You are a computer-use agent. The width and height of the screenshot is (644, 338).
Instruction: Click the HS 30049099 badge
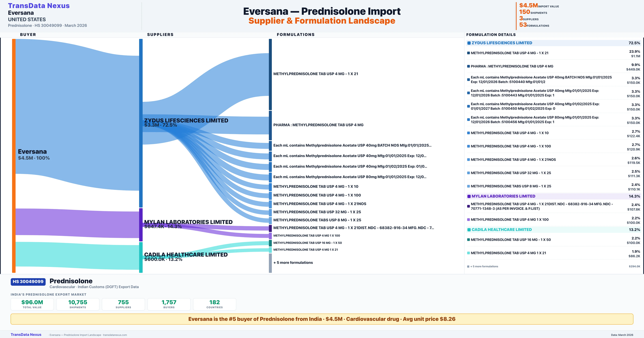[28, 282]
